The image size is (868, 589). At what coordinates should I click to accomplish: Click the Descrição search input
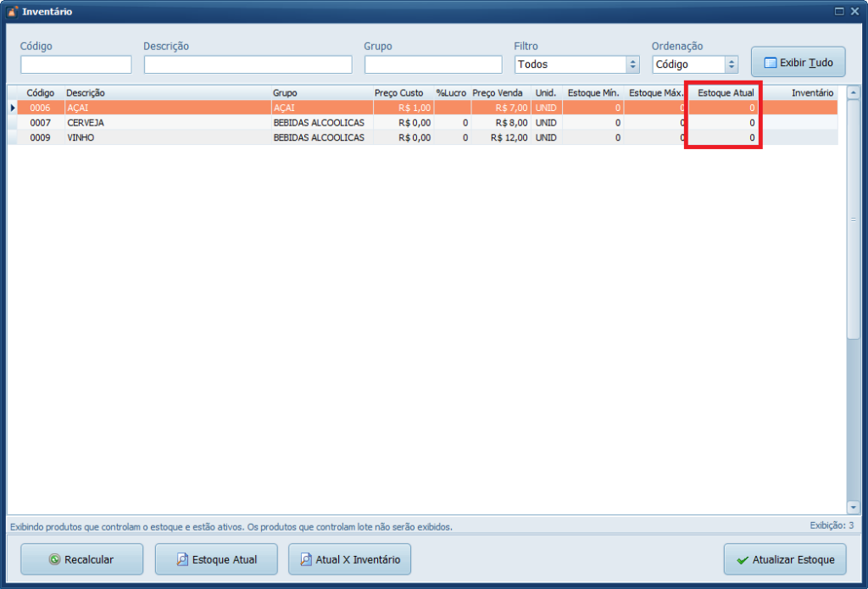tap(248, 64)
